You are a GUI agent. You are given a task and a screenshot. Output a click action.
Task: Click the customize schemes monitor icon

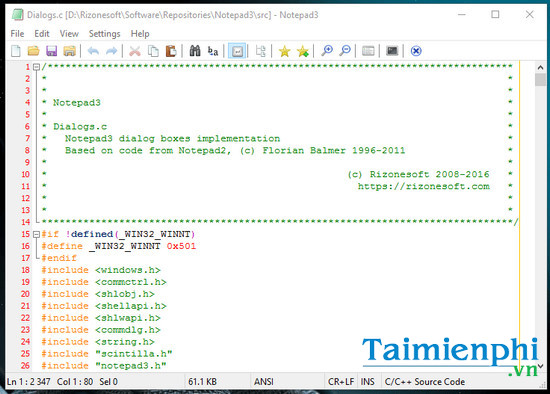(392, 51)
